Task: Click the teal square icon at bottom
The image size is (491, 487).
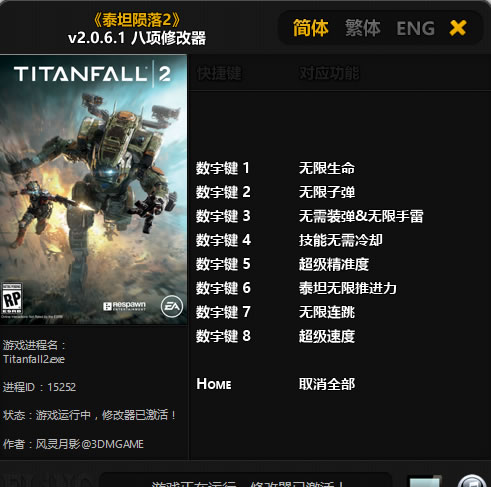Action: point(424,482)
